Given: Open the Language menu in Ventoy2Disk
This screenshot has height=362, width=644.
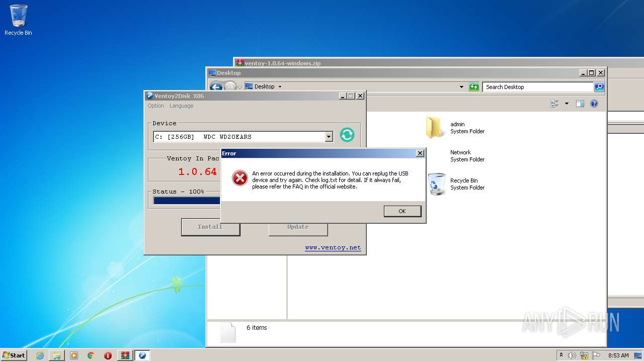Looking at the screenshot, I should [181, 106].
